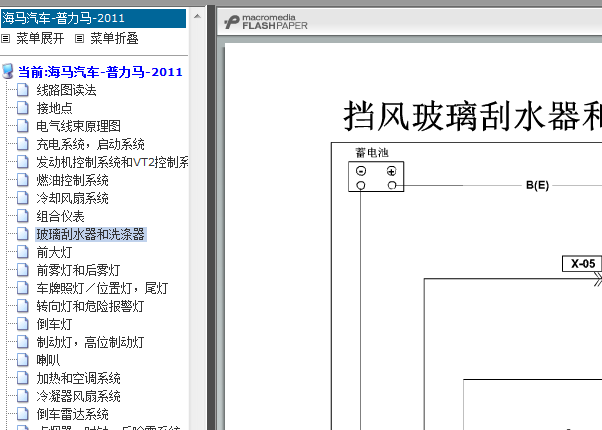Open the 倒车雷达系统 tree item
602x430 pixels.
pos(73,415)
